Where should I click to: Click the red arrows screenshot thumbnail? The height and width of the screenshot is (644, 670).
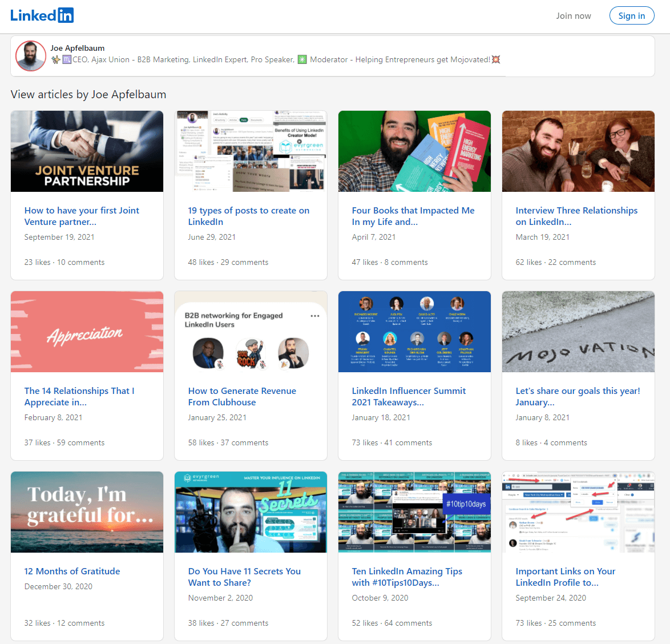[578, 512]
